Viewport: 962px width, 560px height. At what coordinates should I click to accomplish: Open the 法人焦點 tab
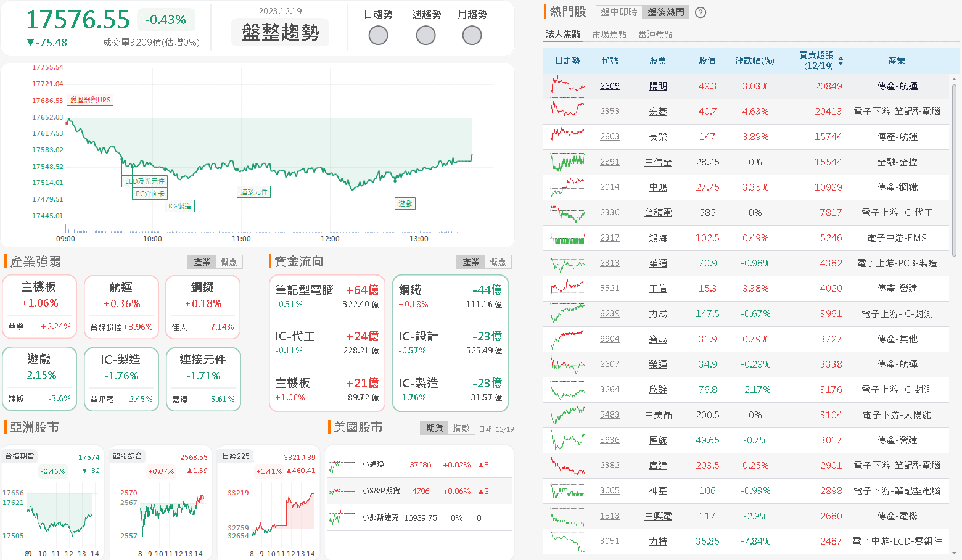[x=563, y=35]
